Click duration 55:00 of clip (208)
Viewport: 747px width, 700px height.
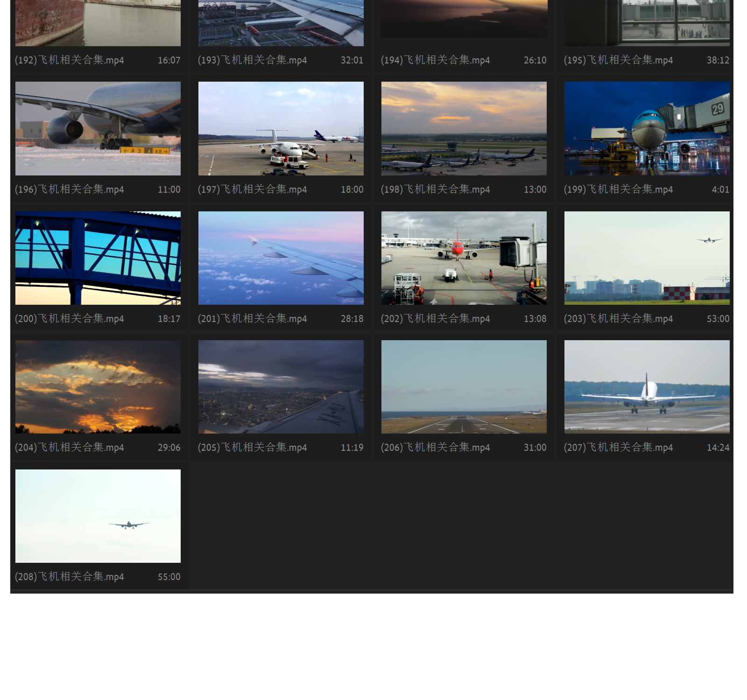[x=169, y=577]
